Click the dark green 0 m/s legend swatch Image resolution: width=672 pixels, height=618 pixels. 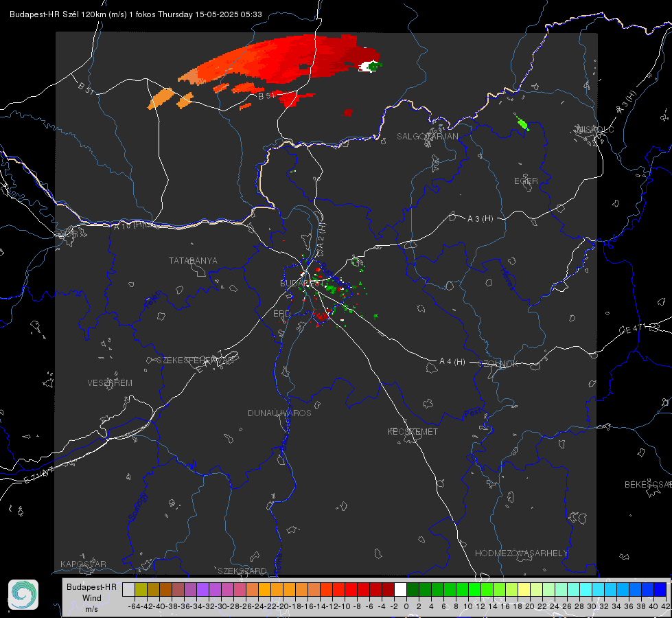click(413, 589)
